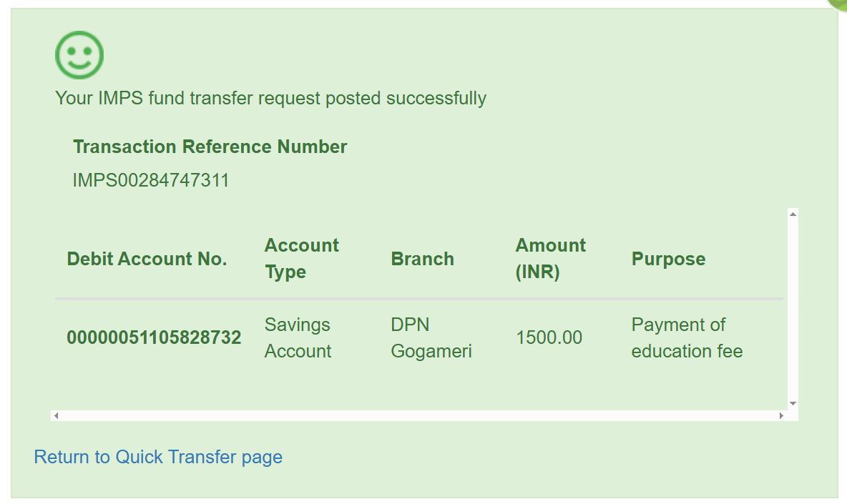Click the green circle in top-right corner
Image resolution: width=847 pixels, height=504 pixels.
[x=840, y=4]
